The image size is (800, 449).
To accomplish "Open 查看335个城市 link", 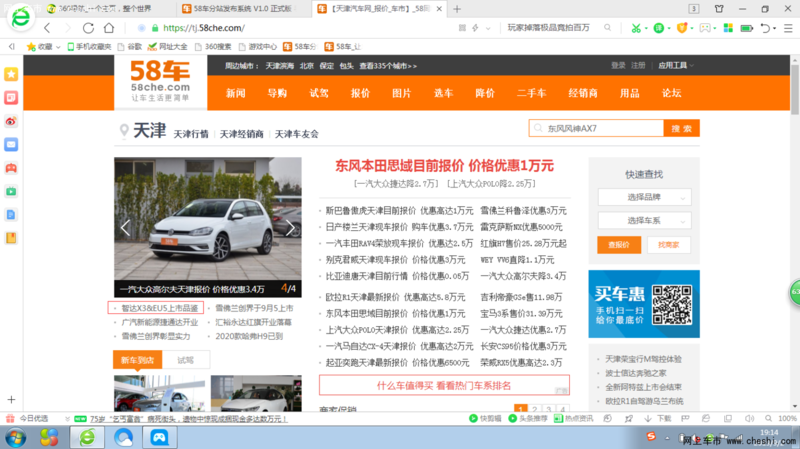I will click(x=388, y=66).
